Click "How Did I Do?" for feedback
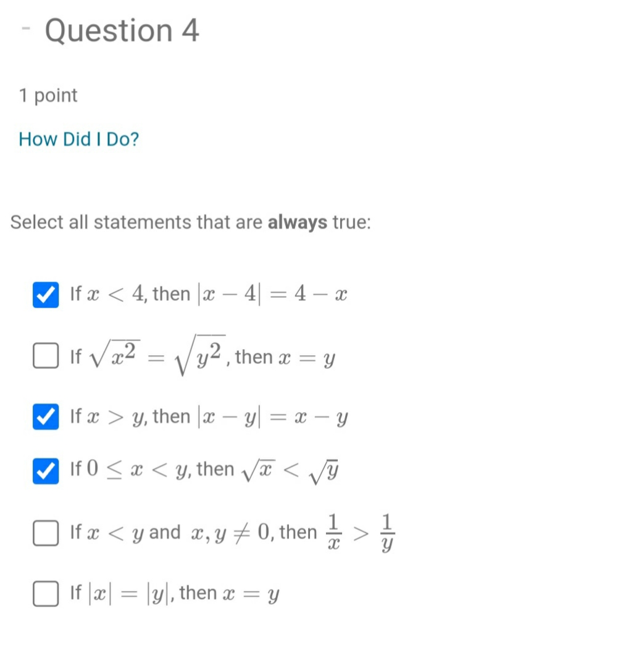 (x=78, y=139)
